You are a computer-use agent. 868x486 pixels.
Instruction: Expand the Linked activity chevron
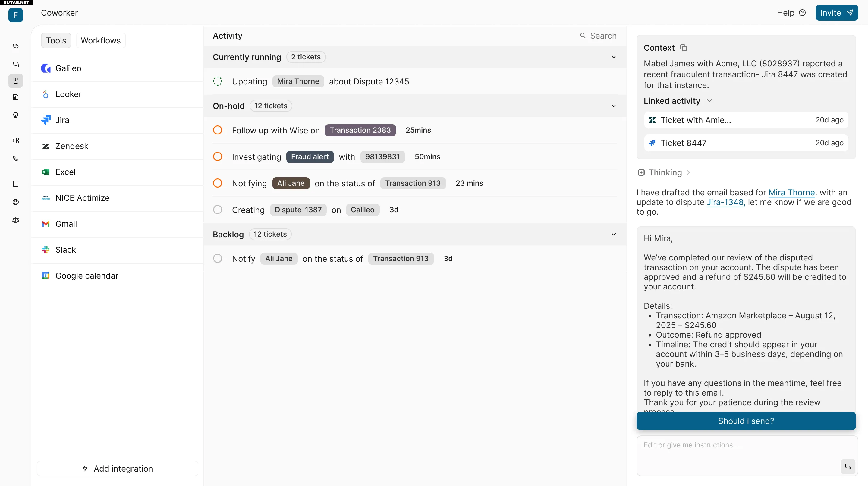[709, 101]
